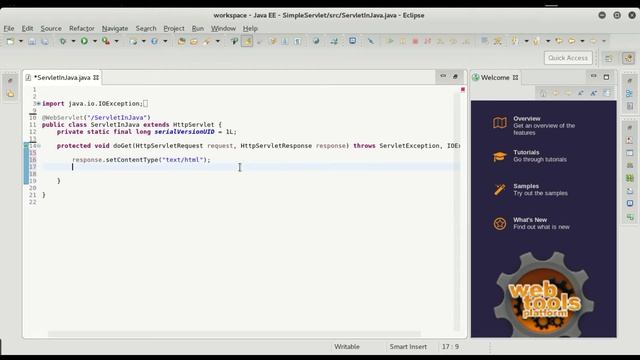Click the Smart Insert status bar entry
This screenshot has width=640, height=360.
point(408,347)
